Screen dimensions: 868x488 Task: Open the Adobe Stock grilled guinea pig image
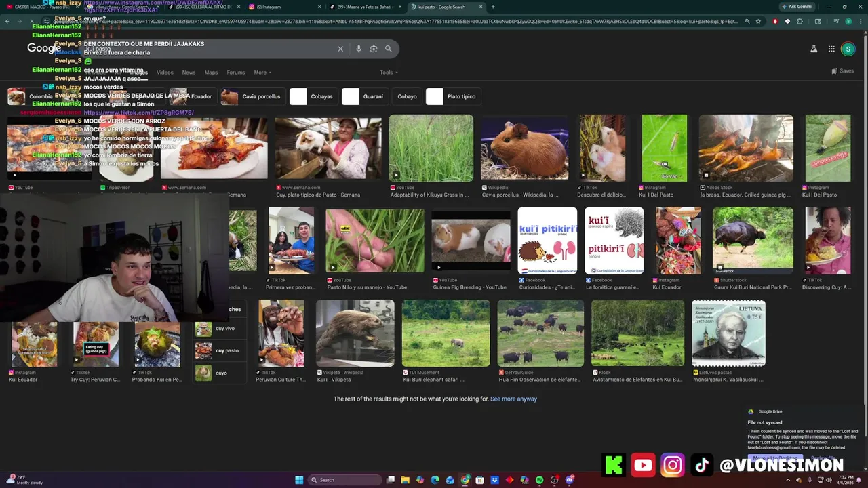(746, 148)
